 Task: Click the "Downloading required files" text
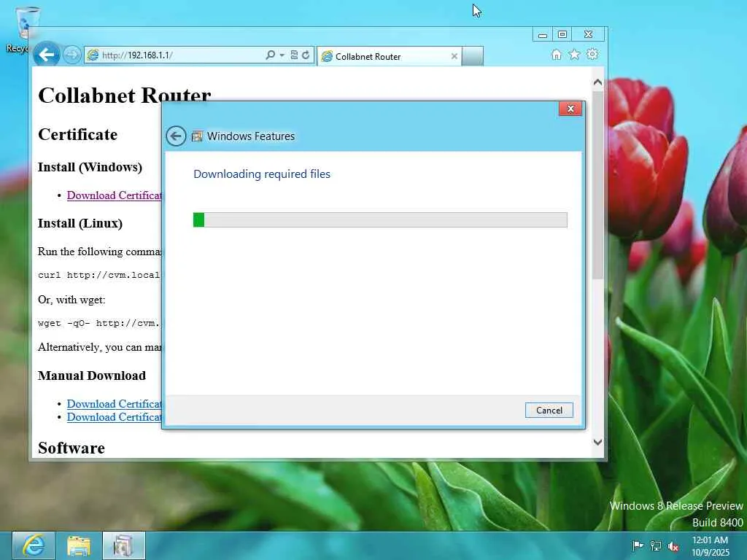point(262,174)
